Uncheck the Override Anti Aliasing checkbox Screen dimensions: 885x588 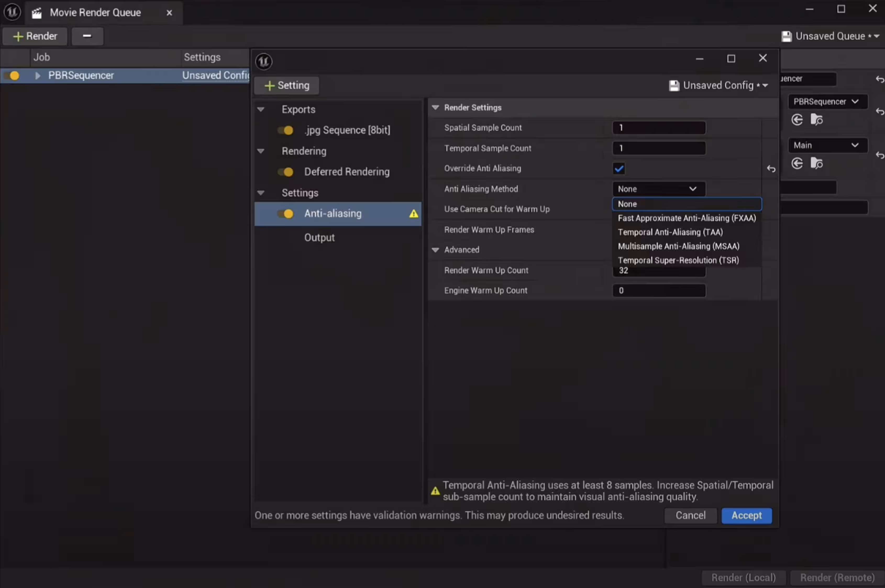coord(619,169)
